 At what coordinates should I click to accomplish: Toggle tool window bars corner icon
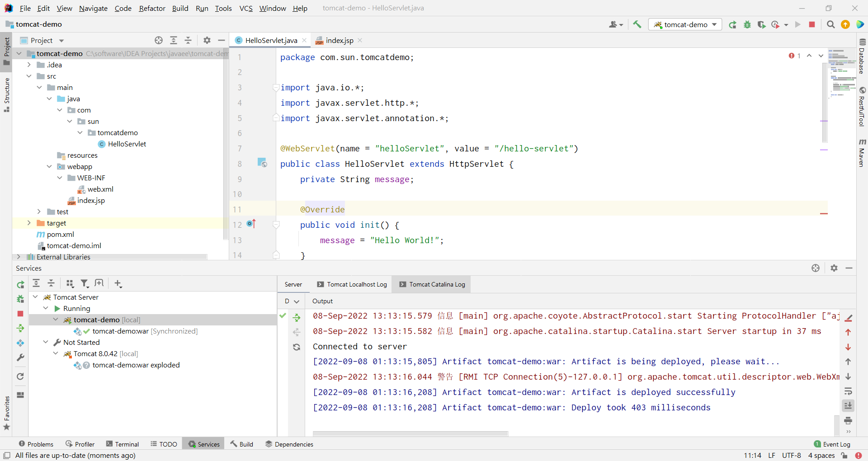point(7,456)
